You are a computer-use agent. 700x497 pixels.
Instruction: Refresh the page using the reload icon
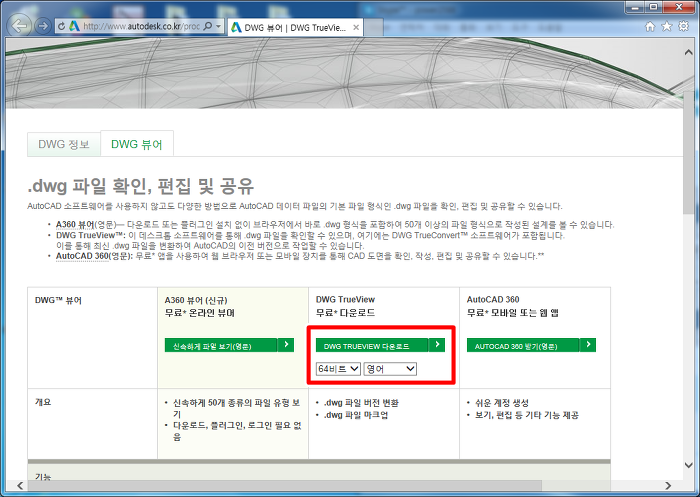[62, 26]
